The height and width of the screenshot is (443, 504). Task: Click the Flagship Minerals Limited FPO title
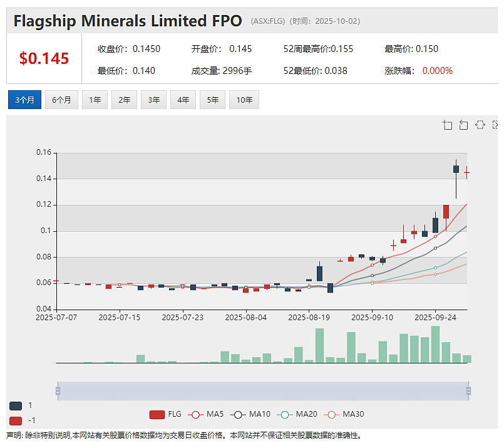[128, 21]
